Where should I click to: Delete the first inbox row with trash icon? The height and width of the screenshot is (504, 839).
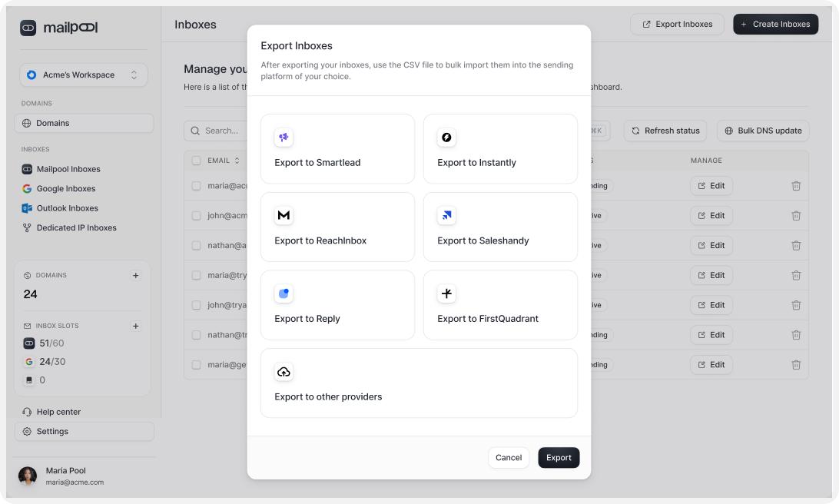click(796, 186)
